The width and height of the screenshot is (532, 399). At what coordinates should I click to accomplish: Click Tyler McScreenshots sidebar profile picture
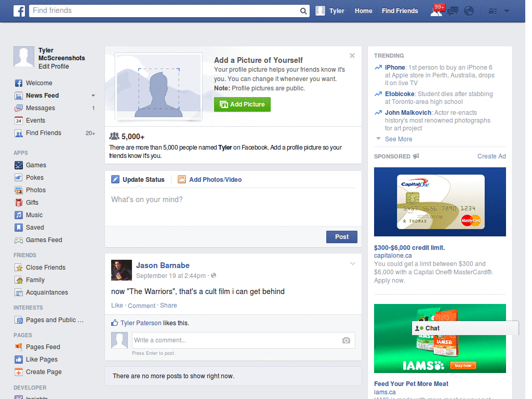pyautogui.click(x=24, y=57)
